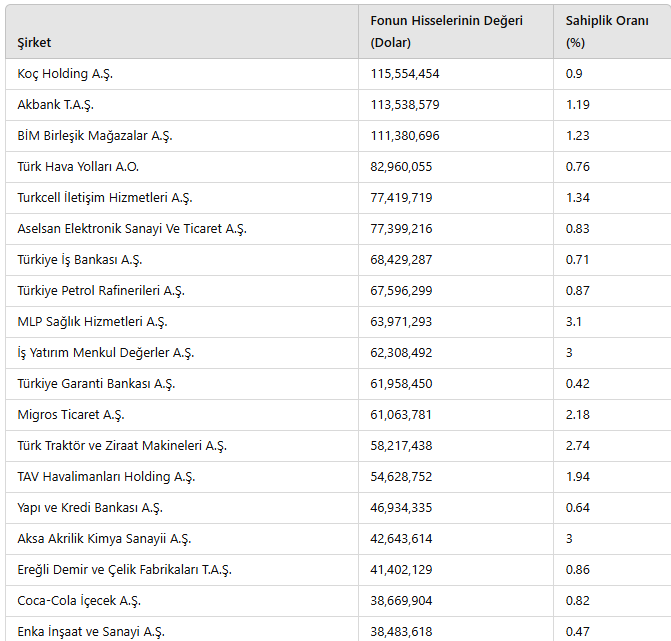Click the value 41,402,129 for Ereğli Demir
Image resolution: width=671 pixels, height=641 pixels.
(x=401, y=570)
